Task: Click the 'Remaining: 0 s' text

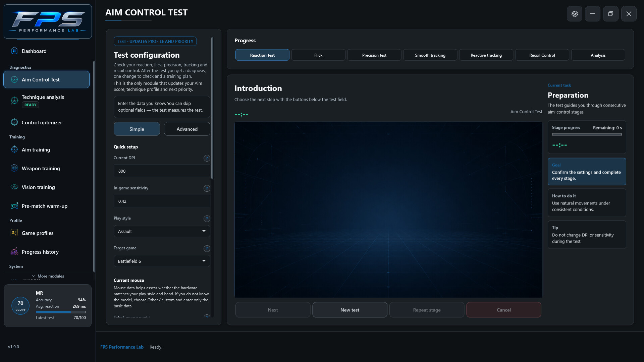Action: (607, 128)
